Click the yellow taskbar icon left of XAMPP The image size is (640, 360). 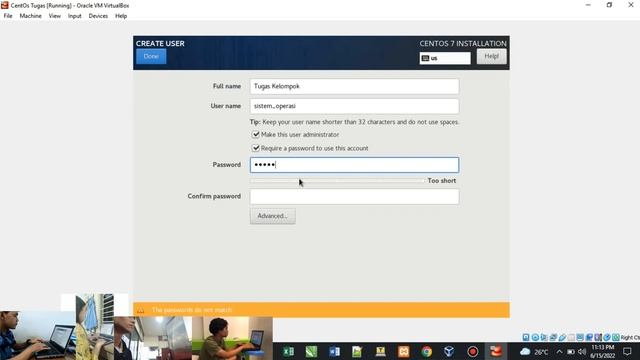tap(380, 351)
